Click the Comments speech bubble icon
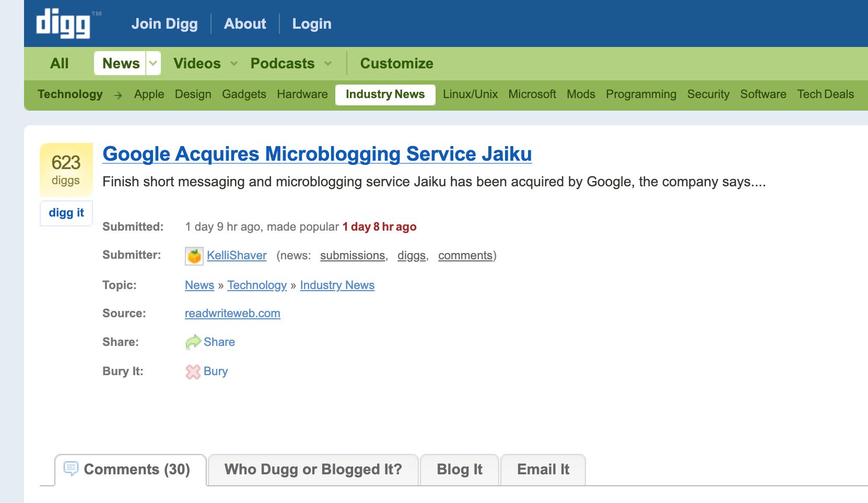This screenshot has height=503, width=868. pos(71,469)
